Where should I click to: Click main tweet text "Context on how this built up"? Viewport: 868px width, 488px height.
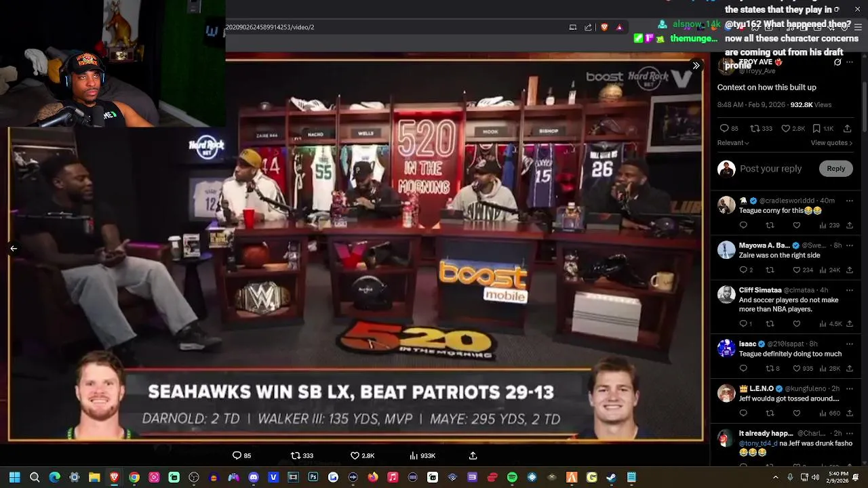coord(767,87)
